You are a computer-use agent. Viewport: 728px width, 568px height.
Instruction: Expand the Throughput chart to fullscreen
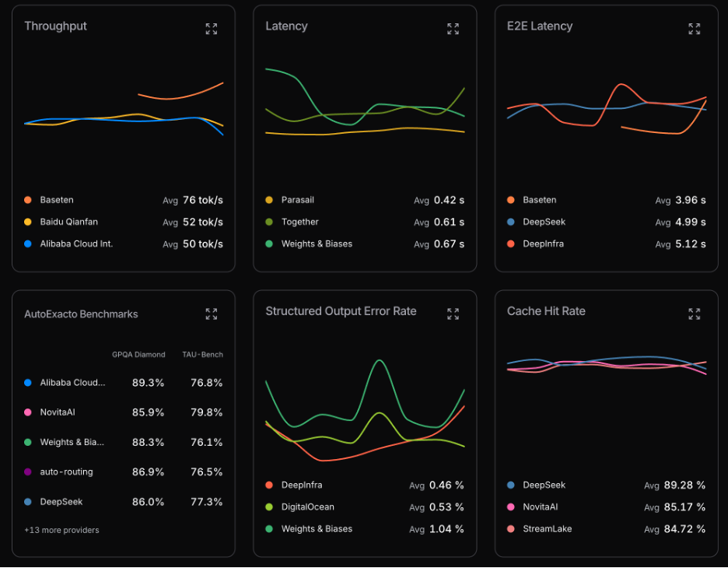tap(212, 29)
